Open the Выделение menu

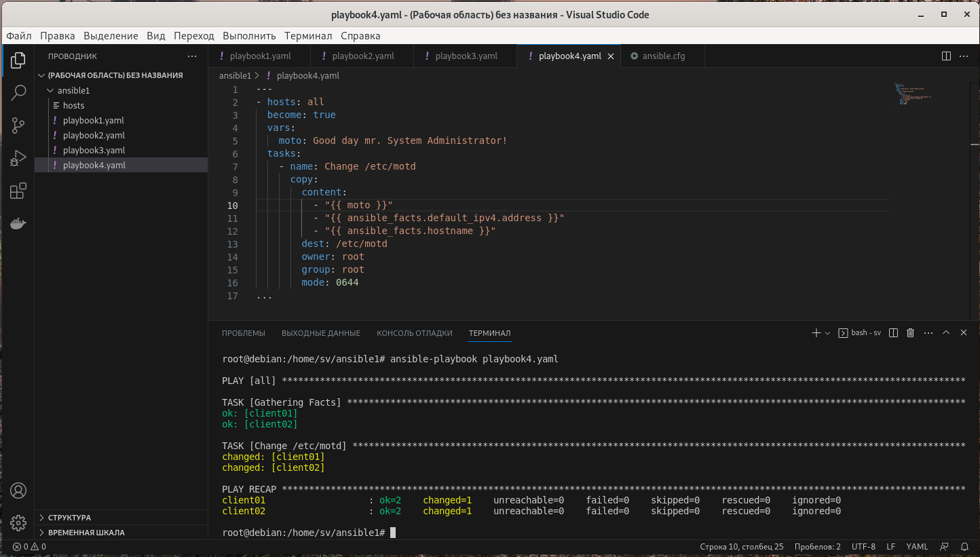click(x=111, y=36)
